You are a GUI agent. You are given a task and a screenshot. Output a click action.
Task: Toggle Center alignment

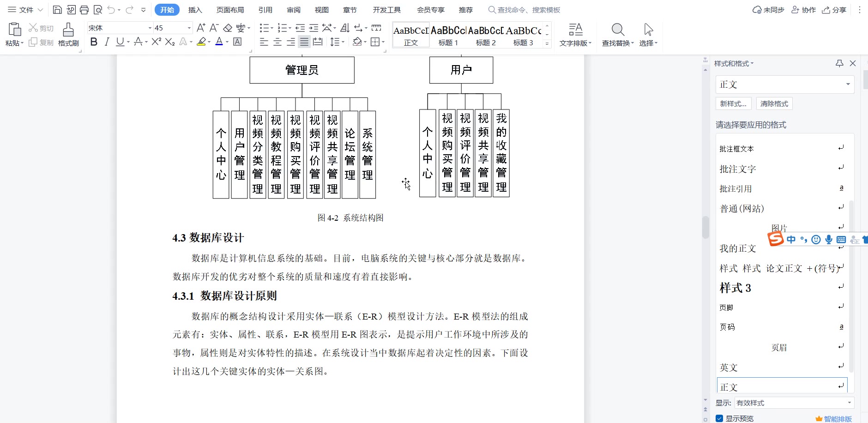click(277, 42)
